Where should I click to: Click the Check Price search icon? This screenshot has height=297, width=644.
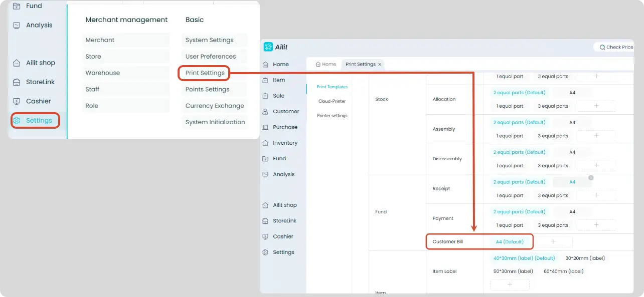[x=602, y=47]
